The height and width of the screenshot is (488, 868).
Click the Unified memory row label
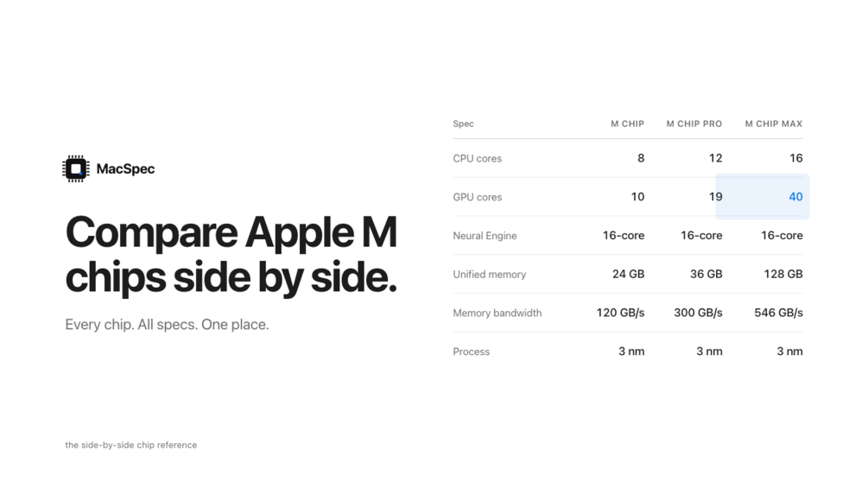[490, 275]
